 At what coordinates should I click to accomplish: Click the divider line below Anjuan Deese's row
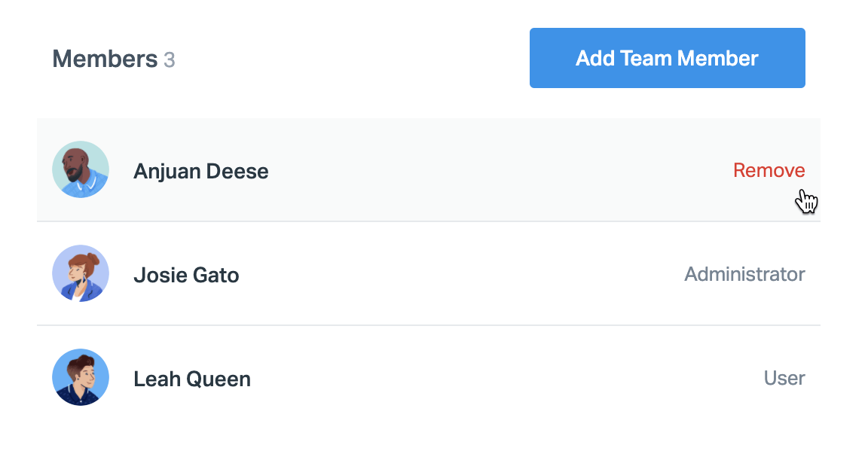(428, 221)
